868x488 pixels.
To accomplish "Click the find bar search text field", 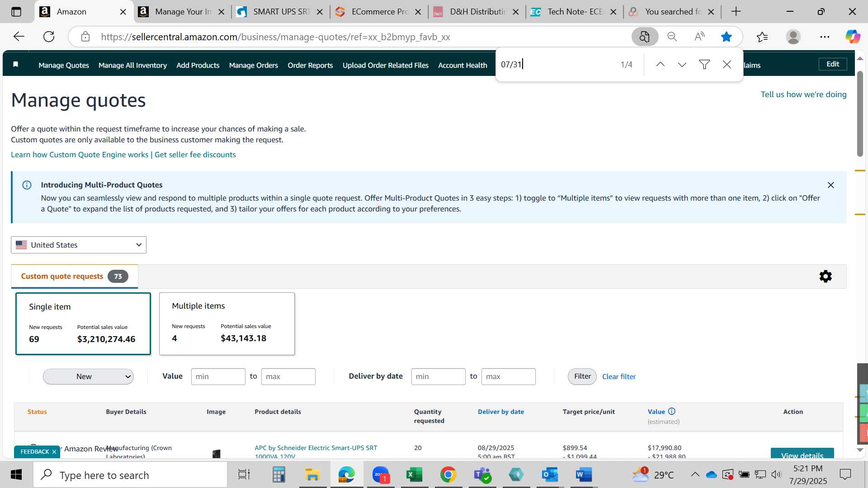I will pyautogui.click(x=556, y=65).
